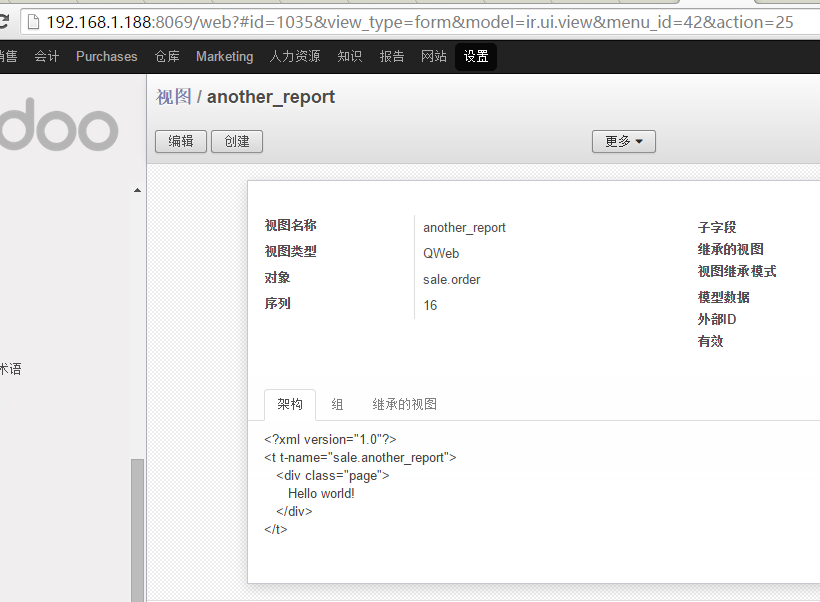Image resolution: width=820 pixels, height=602 pixels.
Task: Open the 报告 menu
Action: 392,57
